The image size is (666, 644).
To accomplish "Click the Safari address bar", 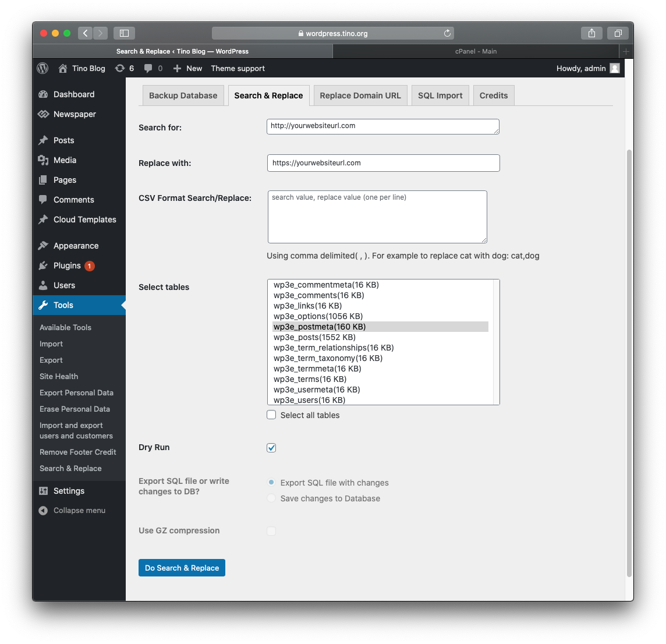I will pyautogui.click(x=332, y=33).
